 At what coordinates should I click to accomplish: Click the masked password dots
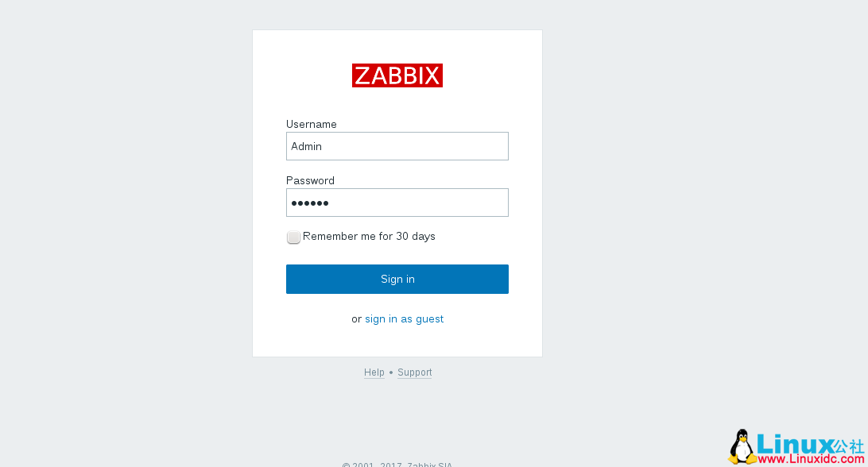310,203
